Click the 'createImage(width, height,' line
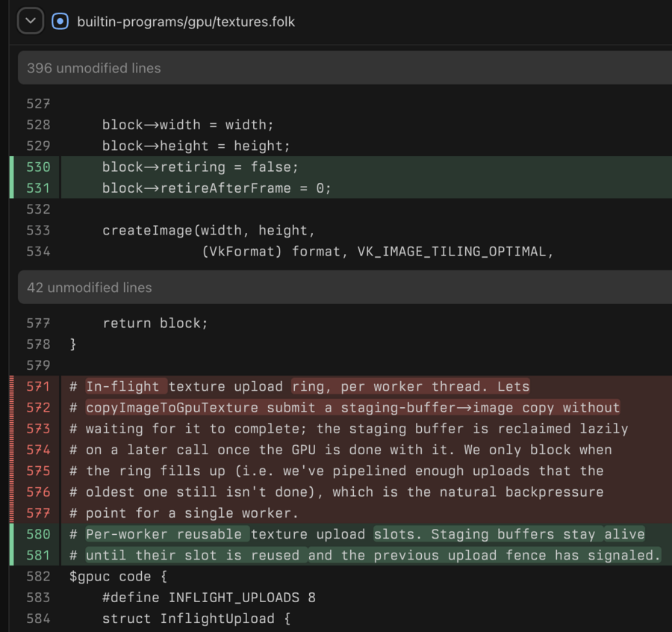The height and width of the screenshot is (632, 672). pos(209,230)
